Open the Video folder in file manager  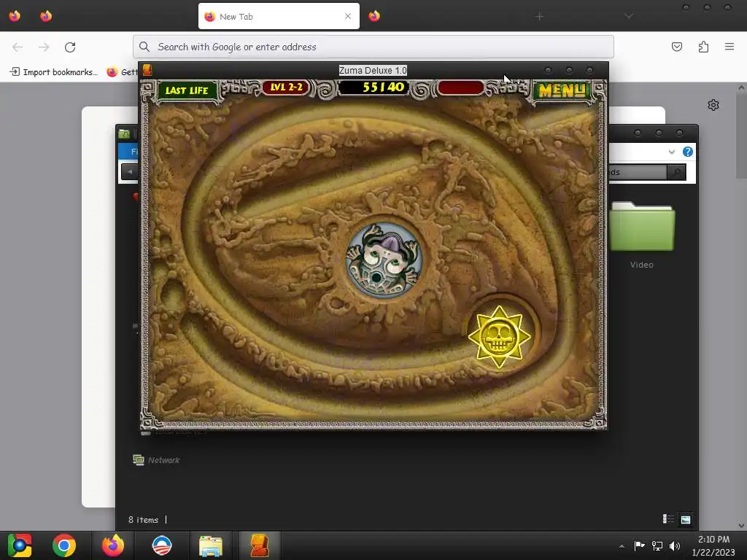click(x=642, y=236)
